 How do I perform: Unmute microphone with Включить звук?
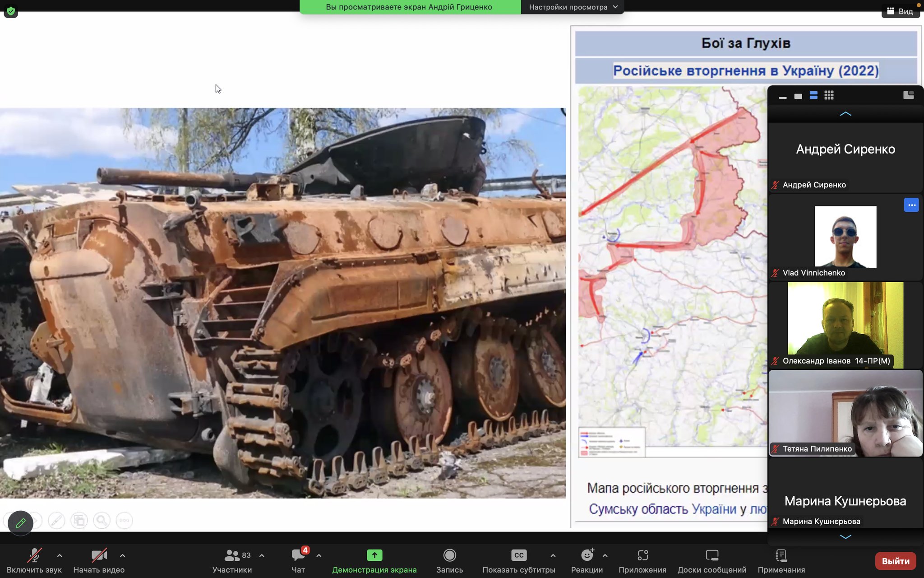coord(34,561)
